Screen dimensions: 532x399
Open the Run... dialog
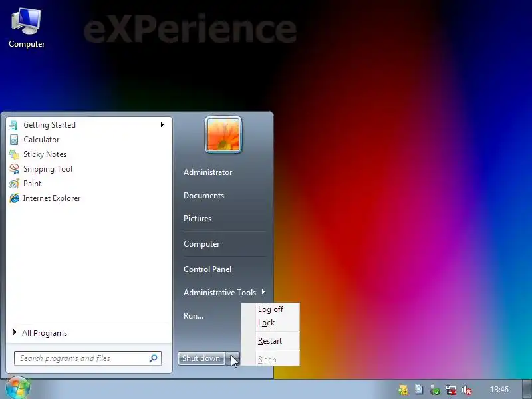coord(194,315)
